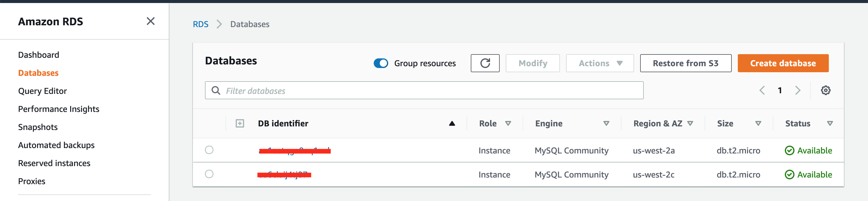Click the refresh databases icon button
This screenshot has height=201, width=868.
[x=485, y=63]
